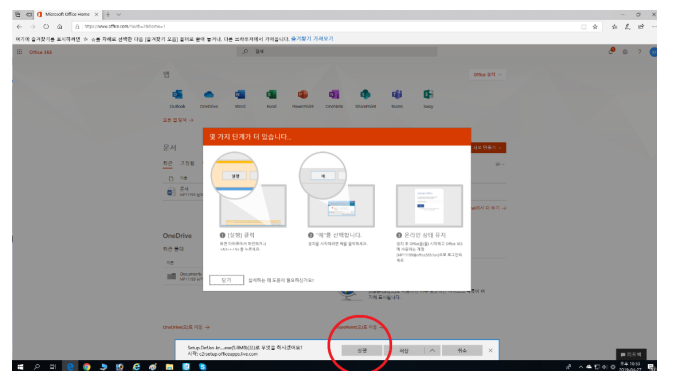The width and height of the screenshot is (683, 386).
Task: Show the tab list chevron
Action: [118, 14]
